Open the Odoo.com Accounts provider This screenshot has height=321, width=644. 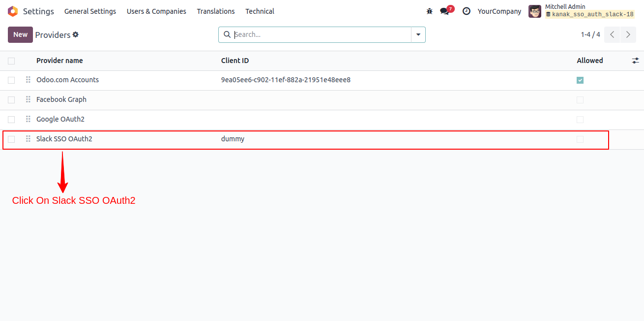67,80
